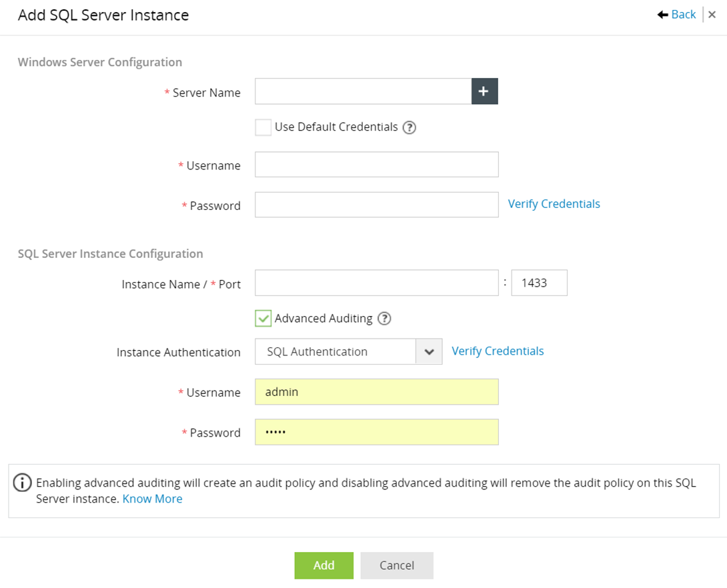727x588 pixels.
Task: Close the Add SQL Server Instance dialog
Action: point(712,15)
